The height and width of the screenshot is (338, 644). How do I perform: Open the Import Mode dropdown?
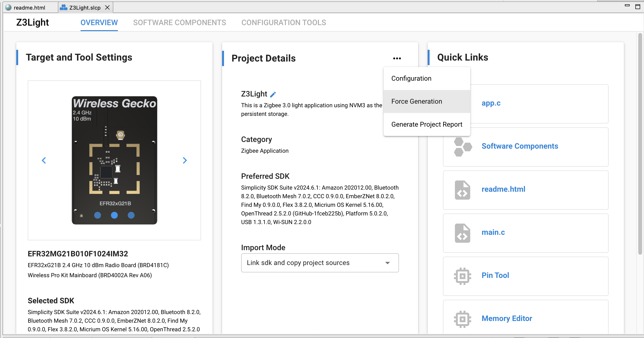click(x=320, y=263)
